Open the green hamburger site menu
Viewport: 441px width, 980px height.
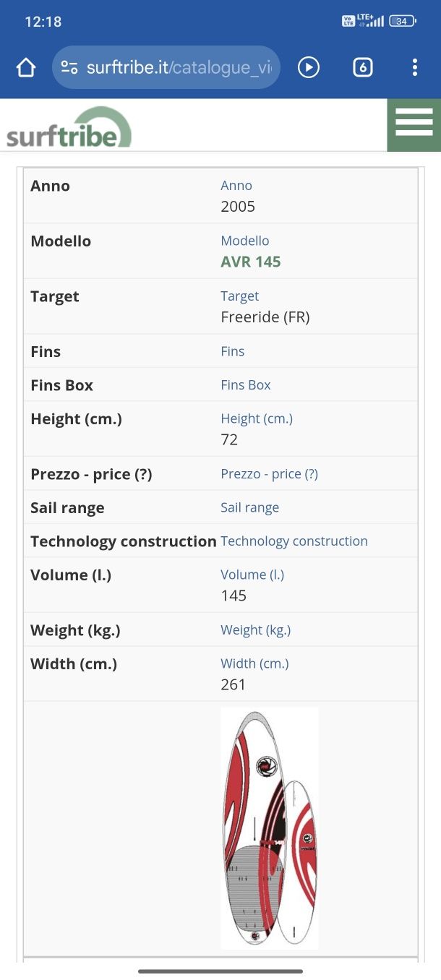coord(414,125)
